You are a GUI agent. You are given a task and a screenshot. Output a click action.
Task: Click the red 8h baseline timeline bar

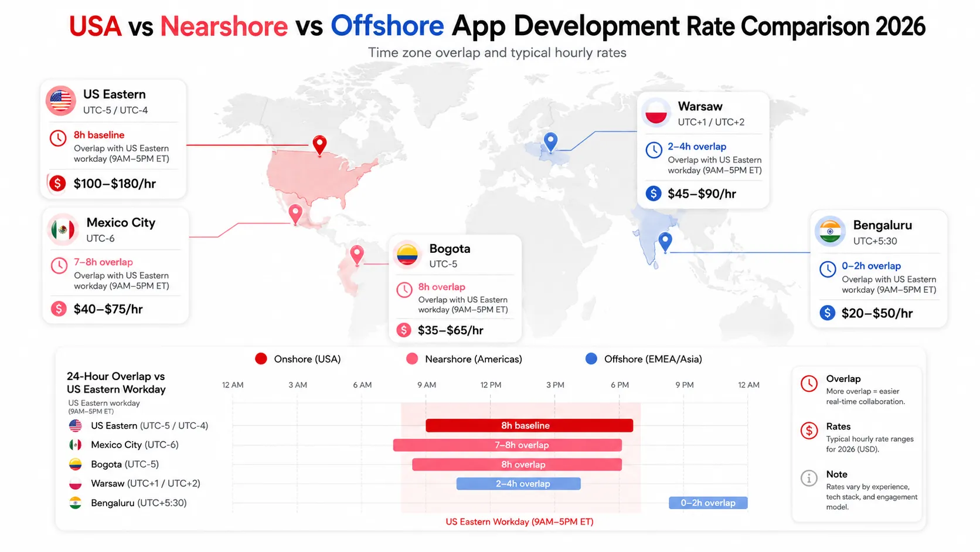(529, 425)
